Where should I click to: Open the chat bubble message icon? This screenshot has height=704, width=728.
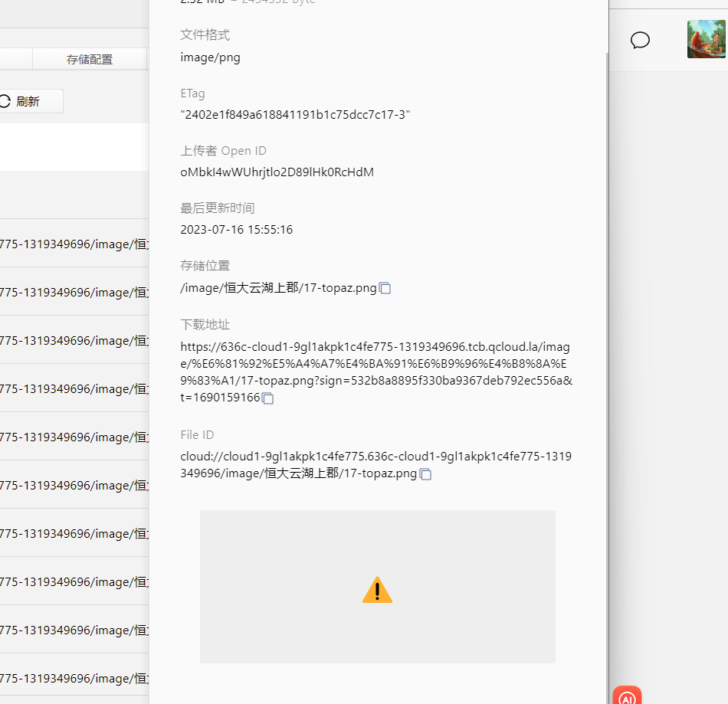pyautogui.click(x=640, y=41)
